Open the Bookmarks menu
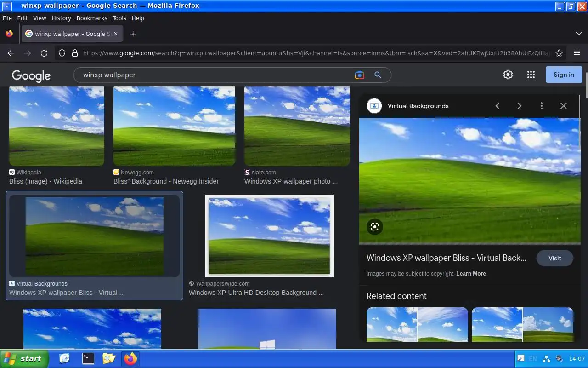 92,18
